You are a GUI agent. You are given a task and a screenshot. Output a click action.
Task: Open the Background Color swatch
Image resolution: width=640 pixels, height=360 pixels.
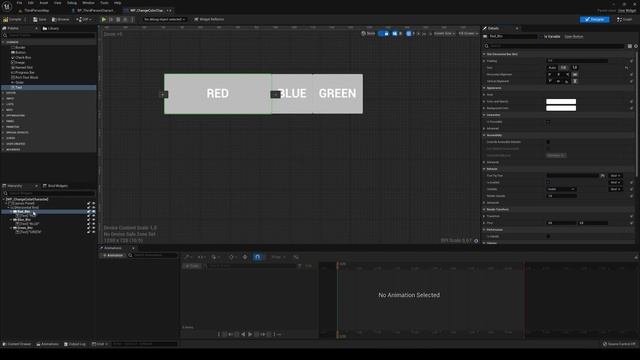[x=561, y=108]
